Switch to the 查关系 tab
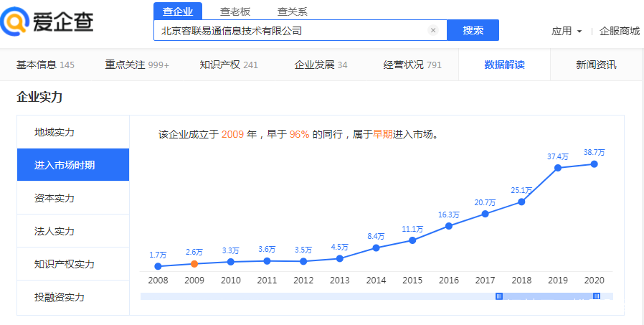This screenshot has height=325, width=644. pos(293,11)
